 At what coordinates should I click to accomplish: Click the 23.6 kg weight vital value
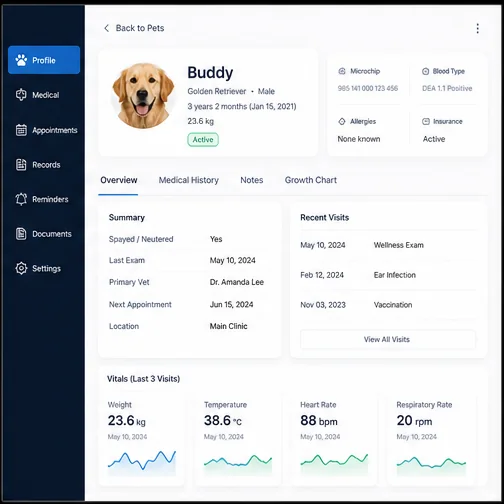127,421
